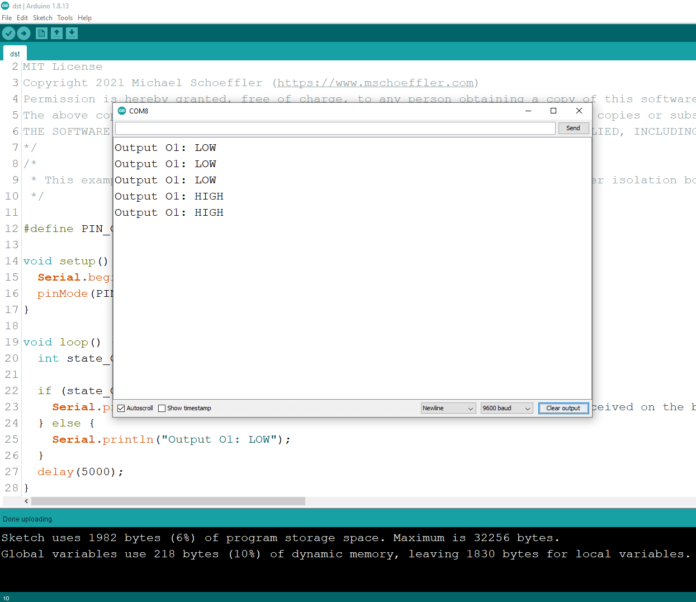
Task: Click 'delay(5000);' on line 27
Action: (80, 471)
